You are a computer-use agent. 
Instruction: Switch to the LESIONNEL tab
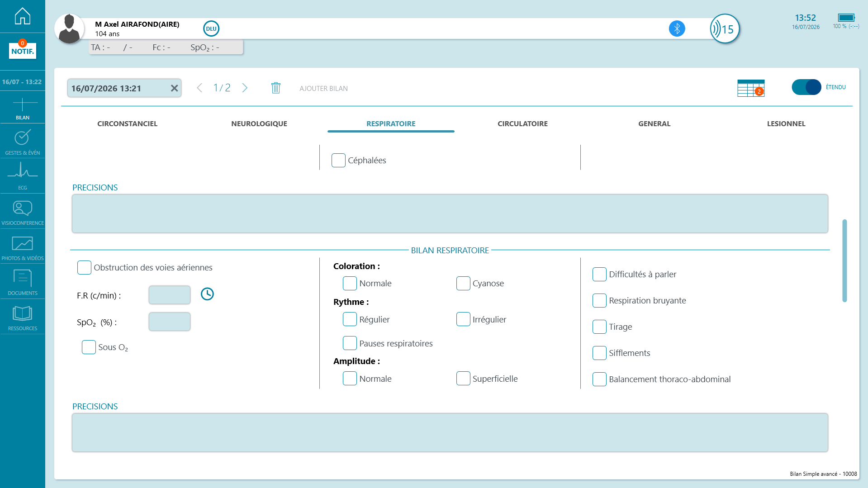[786, 123]
